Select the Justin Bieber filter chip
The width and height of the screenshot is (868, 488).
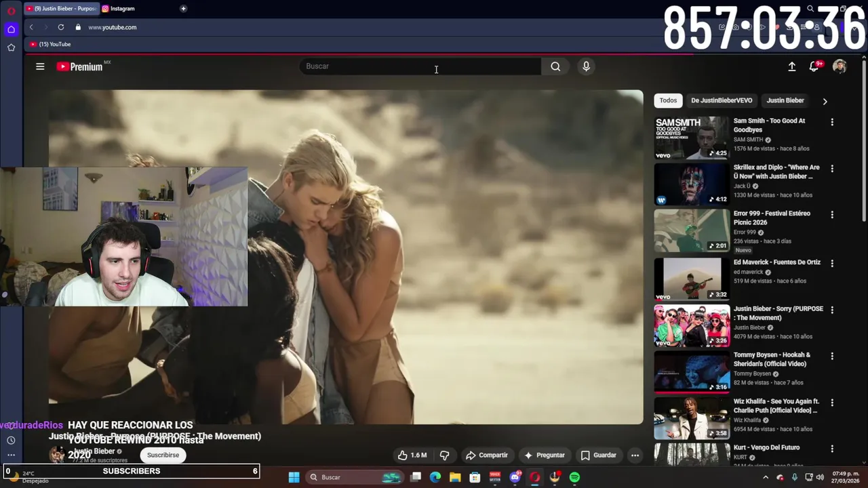click(x=785, y=100)
